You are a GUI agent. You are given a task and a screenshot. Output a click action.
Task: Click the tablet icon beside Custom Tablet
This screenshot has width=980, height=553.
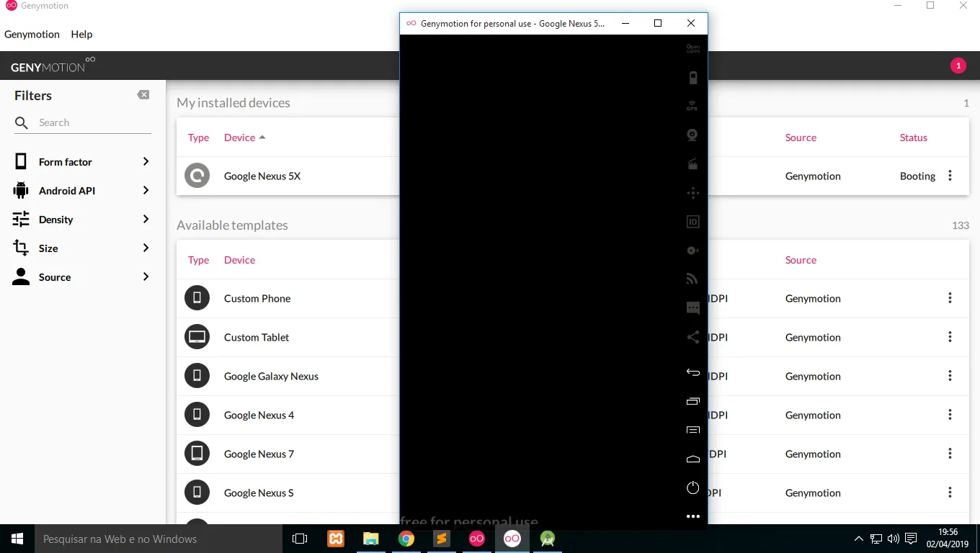(x=197, y=337)
